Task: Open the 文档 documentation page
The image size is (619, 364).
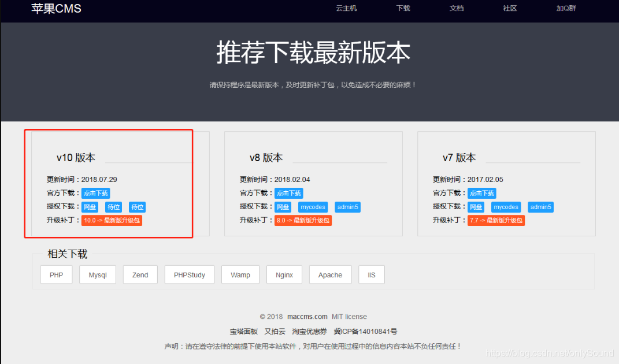Action: pos(456,9)
